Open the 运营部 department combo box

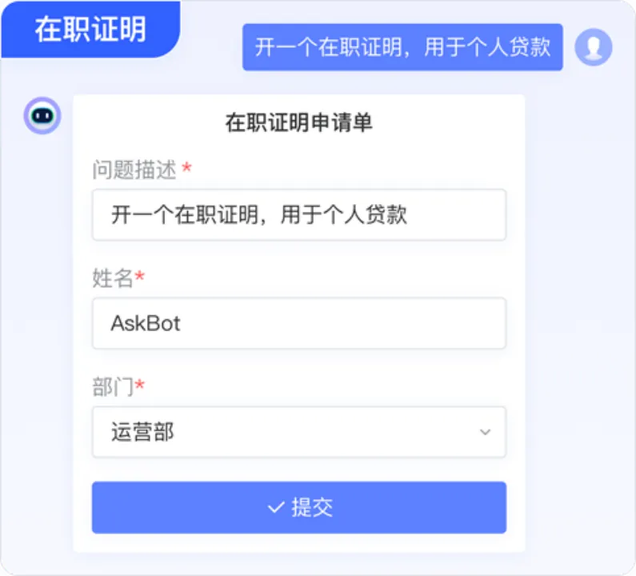[x=298, y=432]
